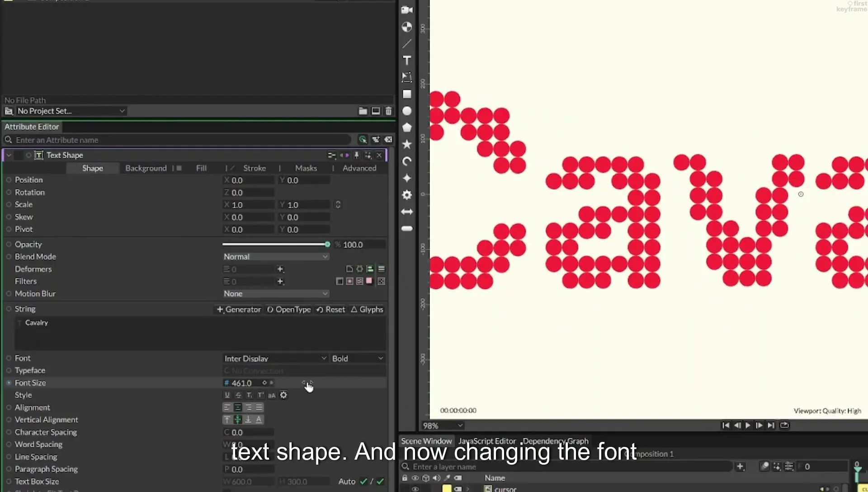868x492 pixels.
Task: Open Motion Blur None dropdown
Action: [275, 293]
